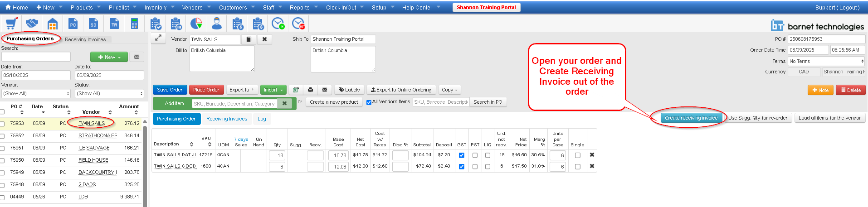This screenshot has height=207, width=868.
Task: Print the purchasing order
Action: click(310, 90)
